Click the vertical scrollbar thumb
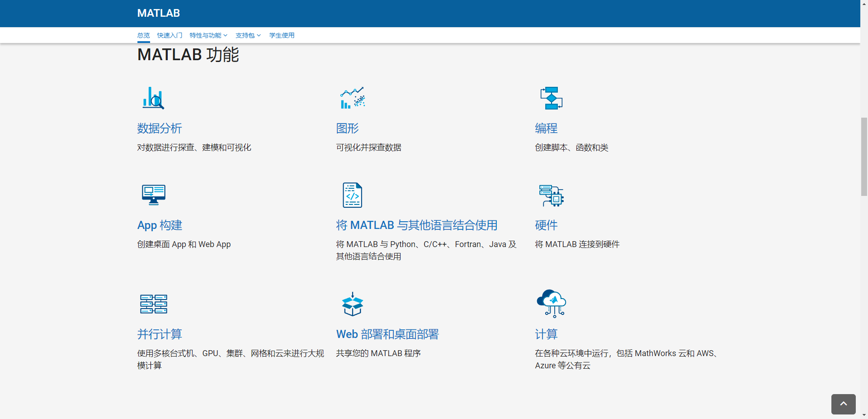The width and height of the screenshot is (868, 419). 864,157
